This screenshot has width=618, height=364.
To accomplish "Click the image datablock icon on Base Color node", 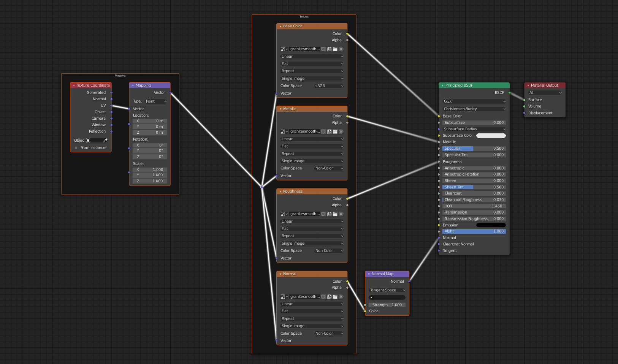I will (282, 49).
